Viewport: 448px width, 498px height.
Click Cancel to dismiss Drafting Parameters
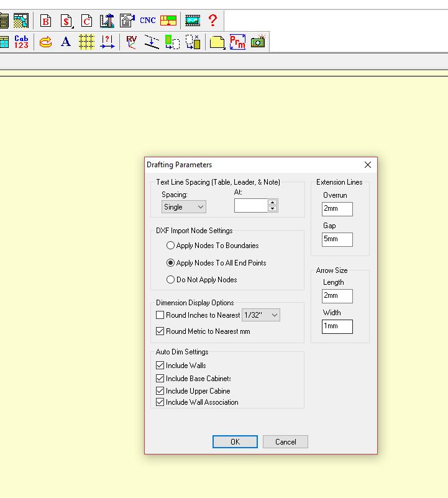[x=285, y=442]
